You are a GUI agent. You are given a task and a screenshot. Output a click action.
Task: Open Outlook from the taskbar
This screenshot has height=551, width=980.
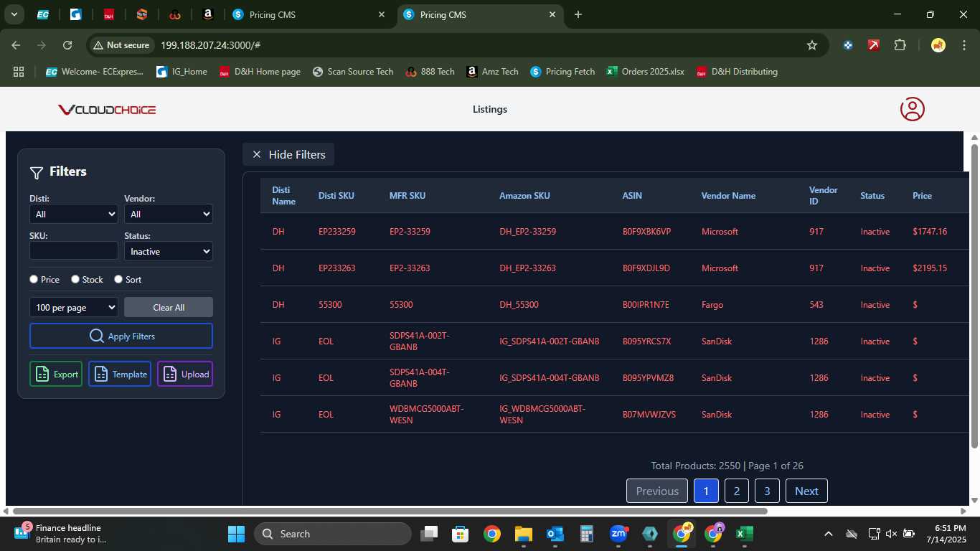555,534
